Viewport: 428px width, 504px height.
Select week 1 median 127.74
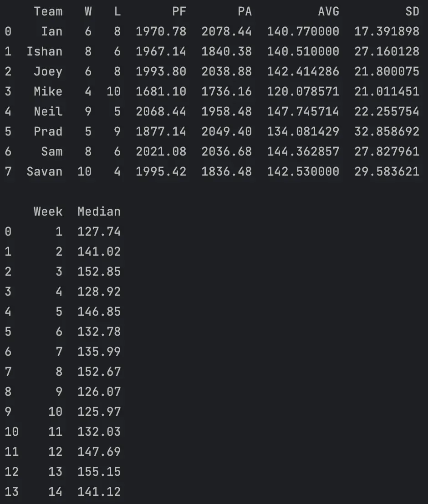[99, 232]
